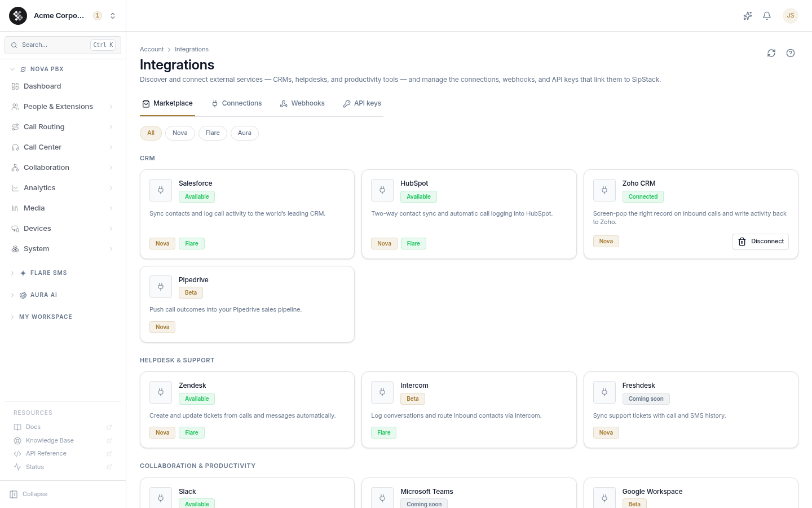Click the Search input field

[x=63, y=45]
